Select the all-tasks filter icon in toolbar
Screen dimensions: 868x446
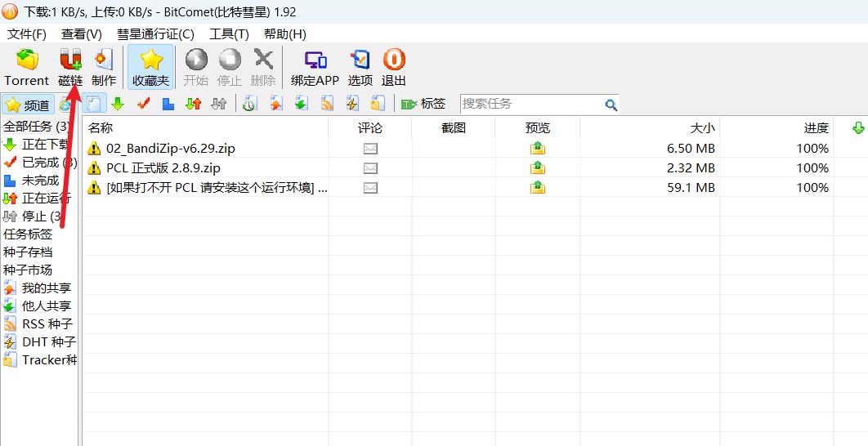click(95, 104)
